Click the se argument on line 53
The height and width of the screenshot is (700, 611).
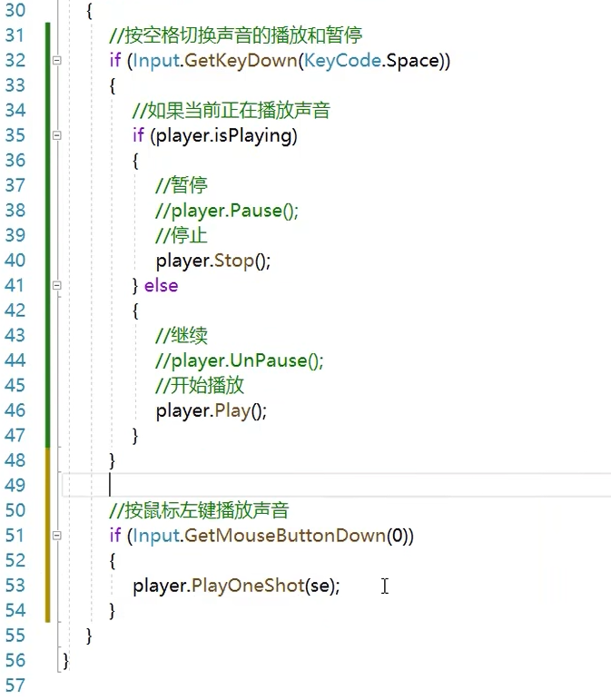tap(320, 587)
